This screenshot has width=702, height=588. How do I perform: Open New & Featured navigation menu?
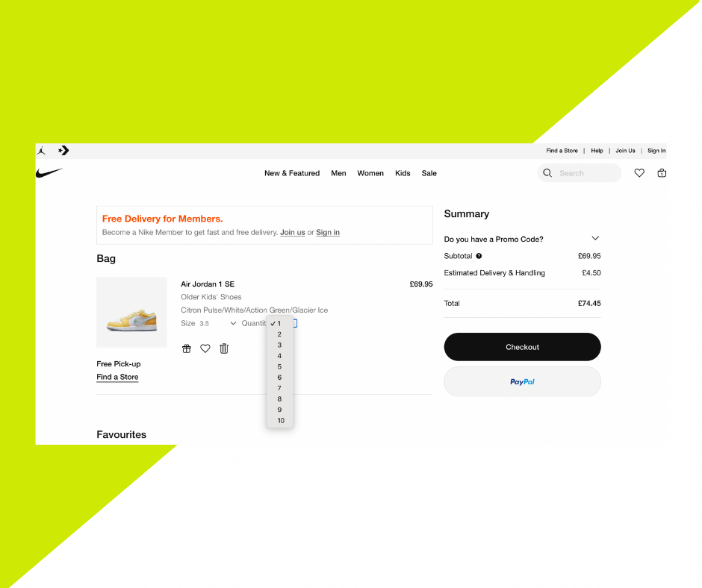tap(292, 173)
